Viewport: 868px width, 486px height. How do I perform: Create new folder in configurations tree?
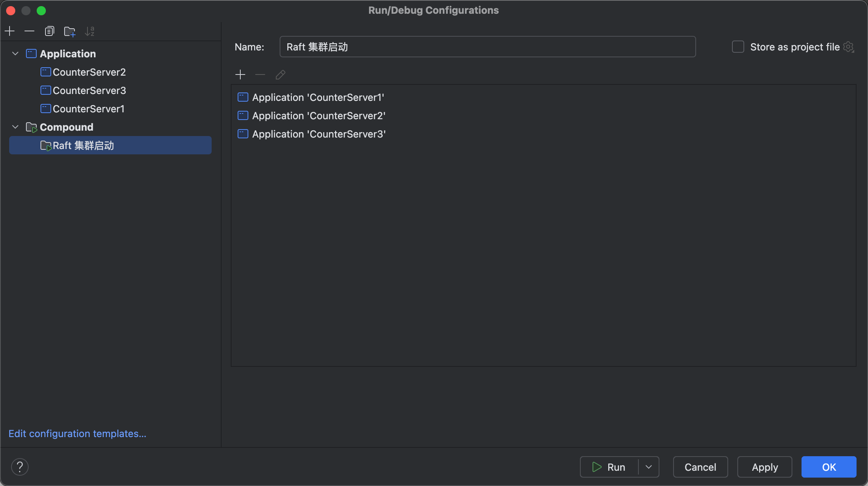[70, 31]
